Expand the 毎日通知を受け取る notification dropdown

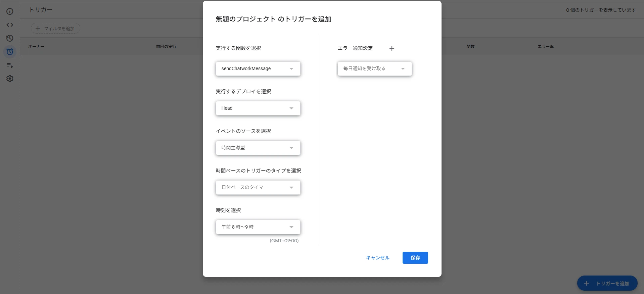(x=374, y=68)
